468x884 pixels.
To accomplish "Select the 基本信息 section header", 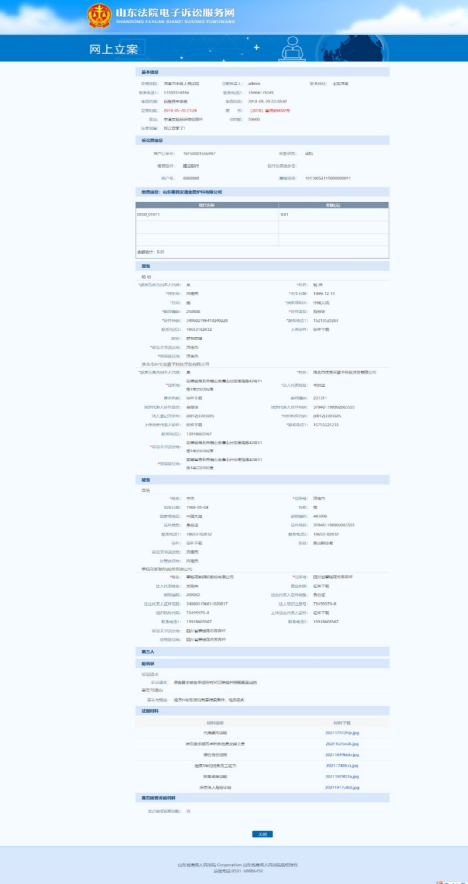I will coord(262,72).
